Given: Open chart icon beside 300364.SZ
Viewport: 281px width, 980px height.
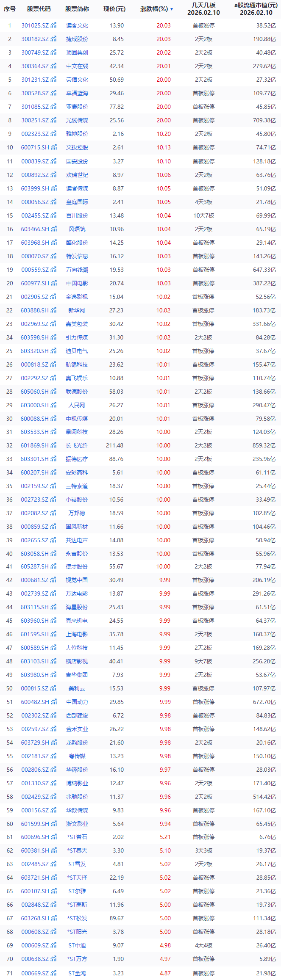Looking at the screenshot, I should pos(53,66).
